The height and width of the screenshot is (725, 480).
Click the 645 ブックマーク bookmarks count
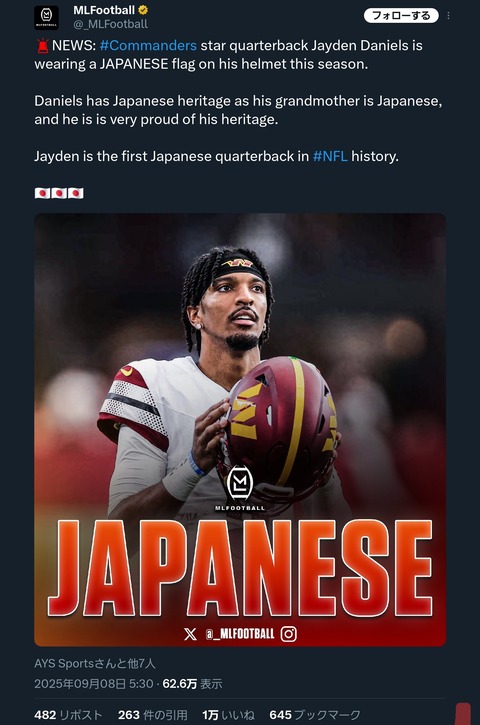click(x=315, y=715)
